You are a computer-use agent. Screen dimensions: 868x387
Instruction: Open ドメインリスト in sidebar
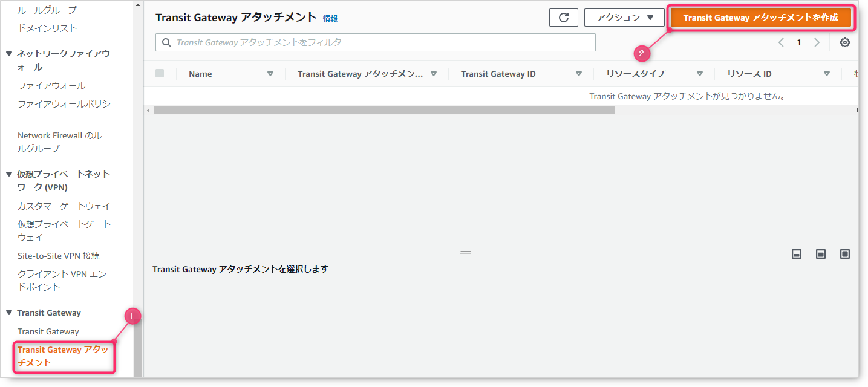coord(47,28)
